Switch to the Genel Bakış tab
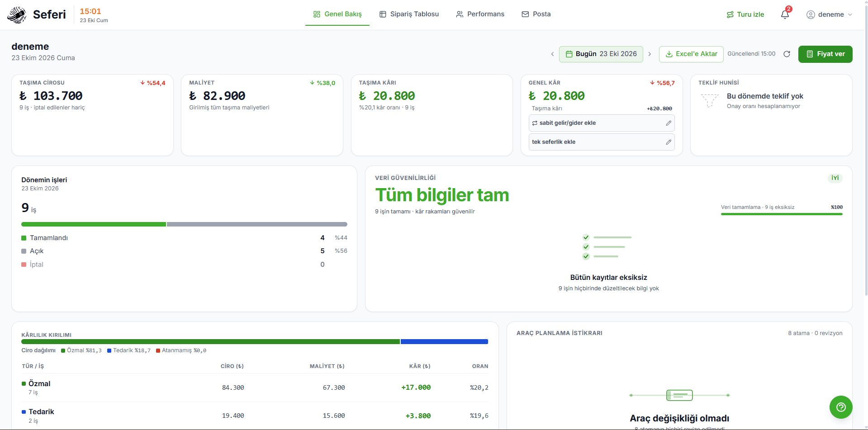The height and width of the screenshot is (430, 868). click(337, 14)
